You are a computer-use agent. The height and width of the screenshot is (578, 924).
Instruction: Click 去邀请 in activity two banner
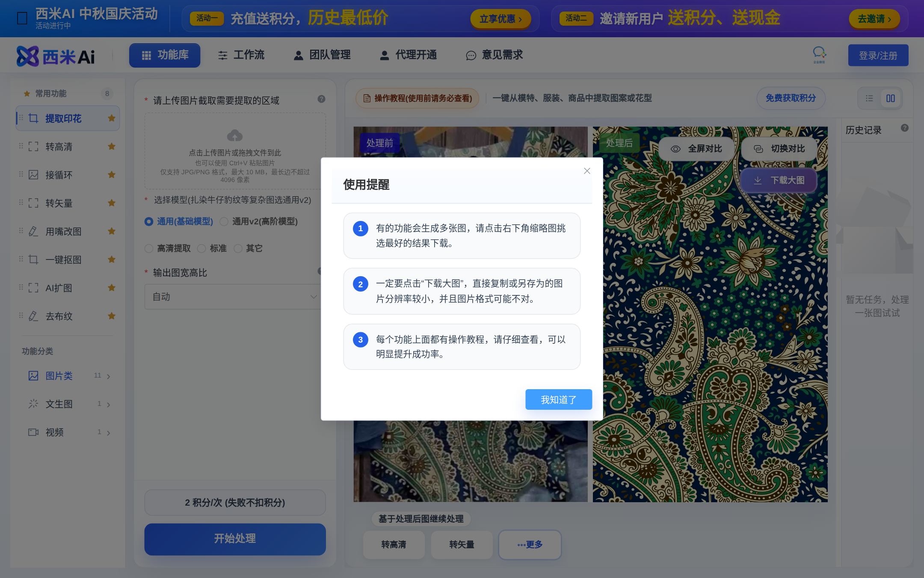click(874, 19)
